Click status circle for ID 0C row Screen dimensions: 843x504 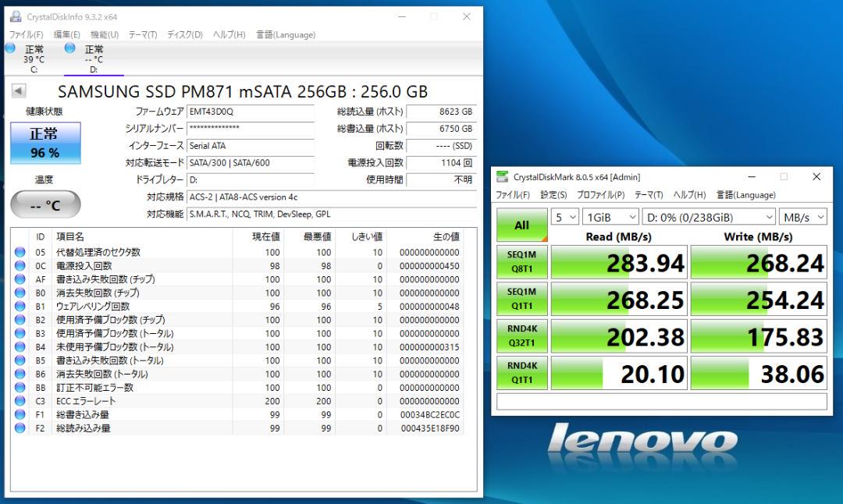pyautogui.click(x=20, y=265)
